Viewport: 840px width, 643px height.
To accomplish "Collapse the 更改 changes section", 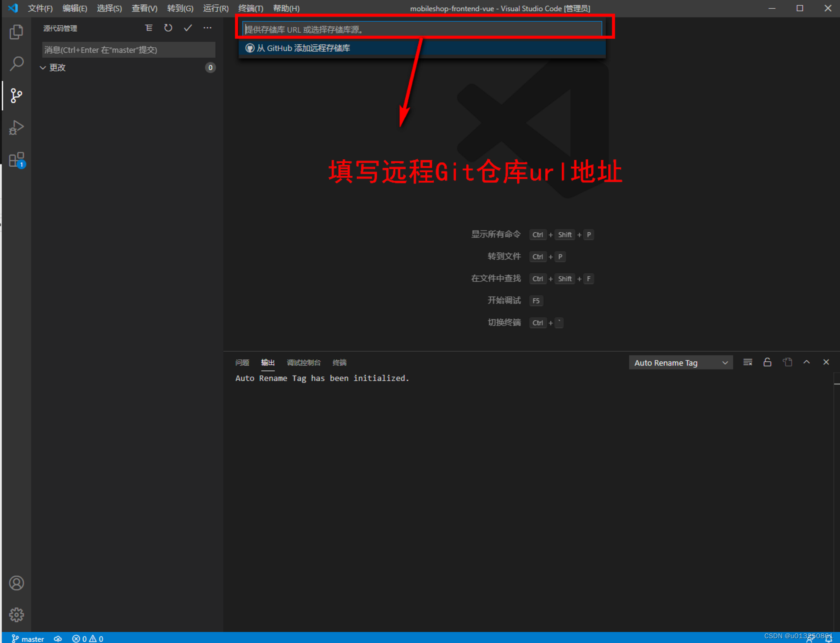I will coord(43,68).
